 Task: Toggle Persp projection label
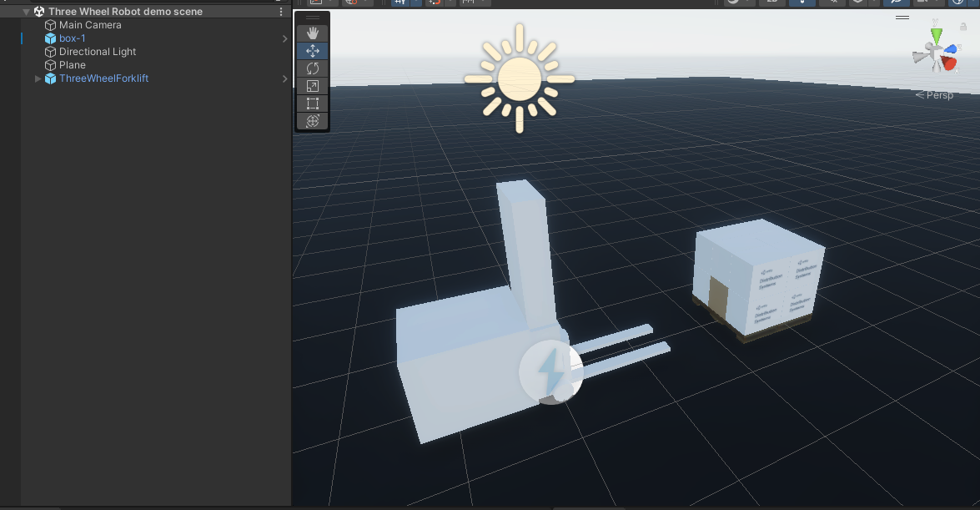(934, 95)
